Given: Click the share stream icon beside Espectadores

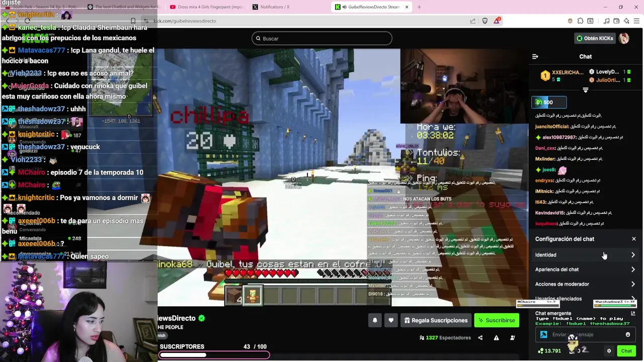Looking at the screenshot, I should (480, 338).
